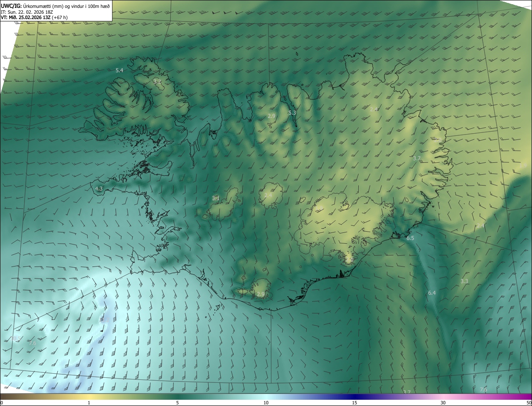Click the 5.4 value label on the map
This screenshot has width=532, height=406.
pyautogui.click(x=119, y=71)
